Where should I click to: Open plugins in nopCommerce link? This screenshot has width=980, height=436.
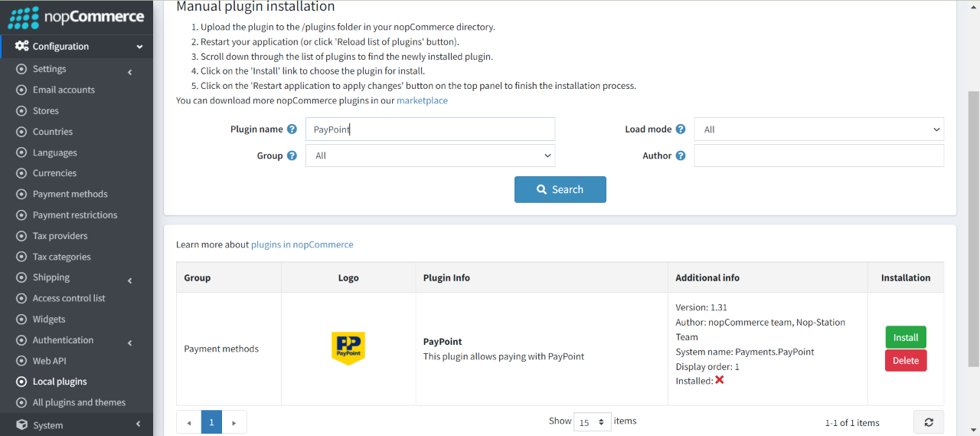click(x=302, y=244)
